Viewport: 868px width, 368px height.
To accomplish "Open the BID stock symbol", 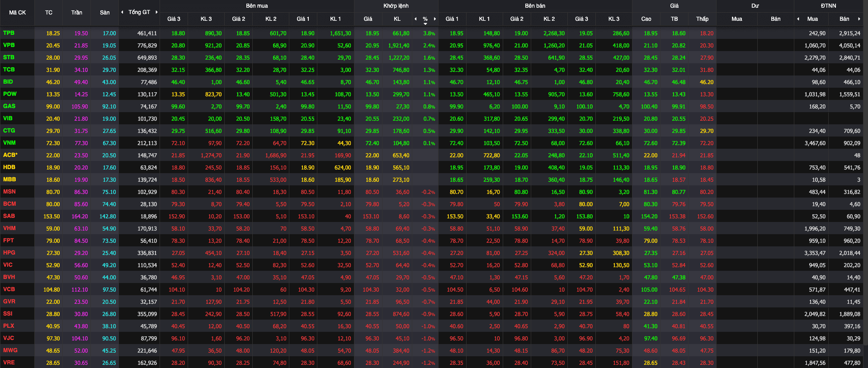I will click(x=8, y=82).
